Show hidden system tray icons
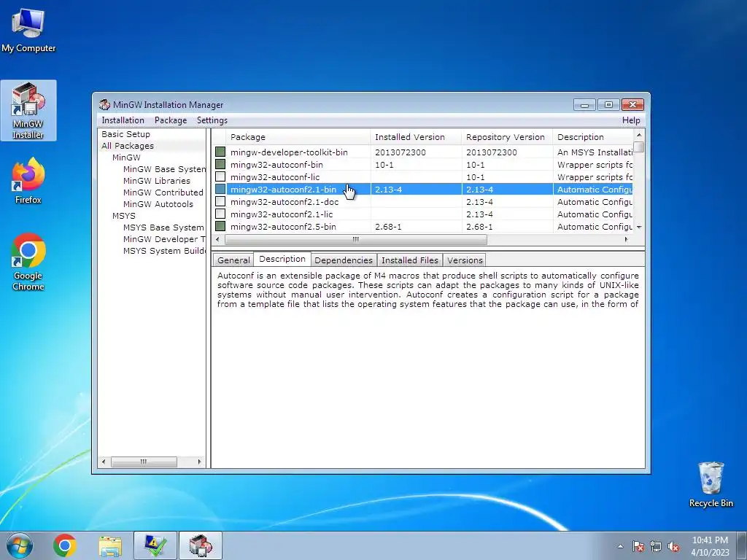 click(x=620, y=546)
